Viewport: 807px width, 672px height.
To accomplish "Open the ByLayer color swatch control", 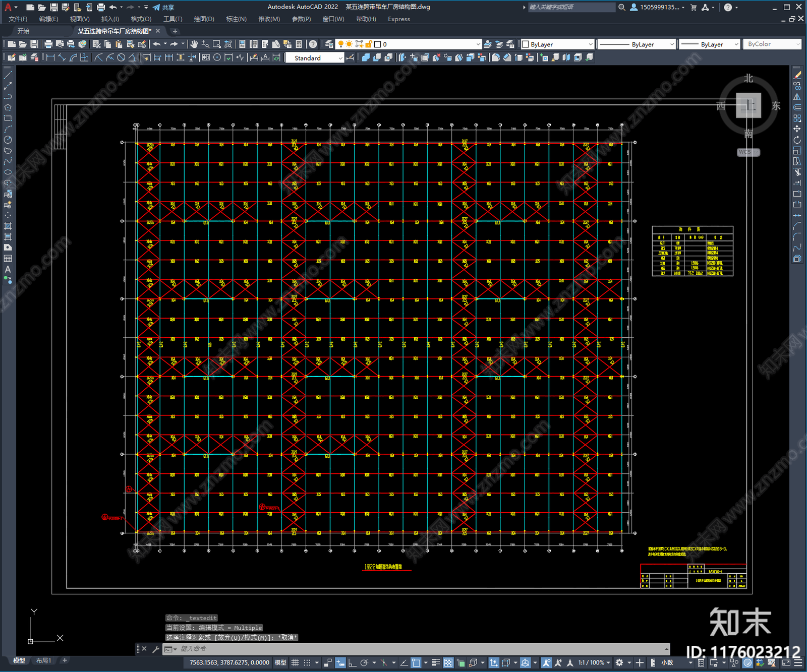I will pos(557,44).
